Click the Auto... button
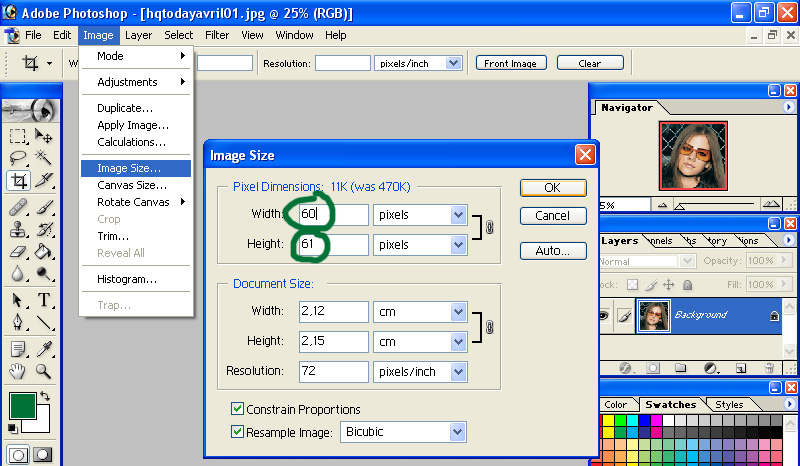This screenshot has width=800, height=466. click(552, 251)
